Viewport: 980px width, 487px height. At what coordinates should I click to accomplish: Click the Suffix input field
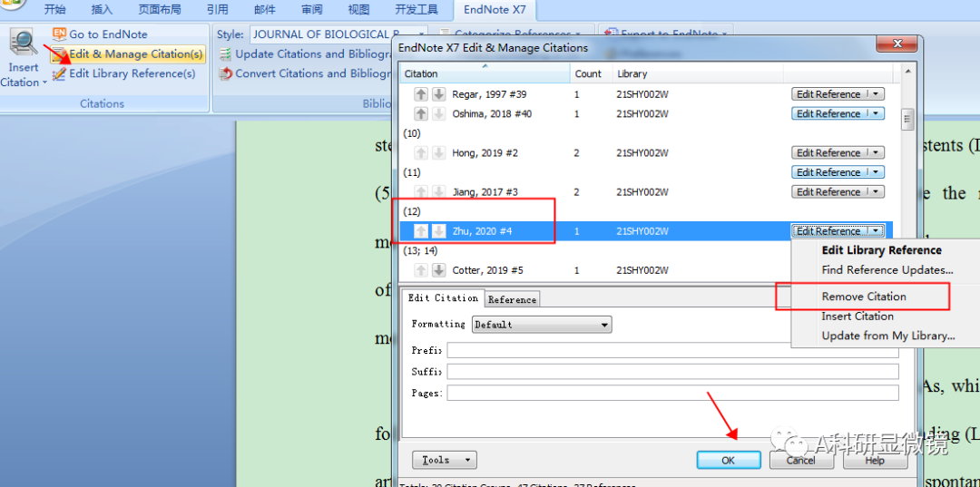click(x=672, y=372)
